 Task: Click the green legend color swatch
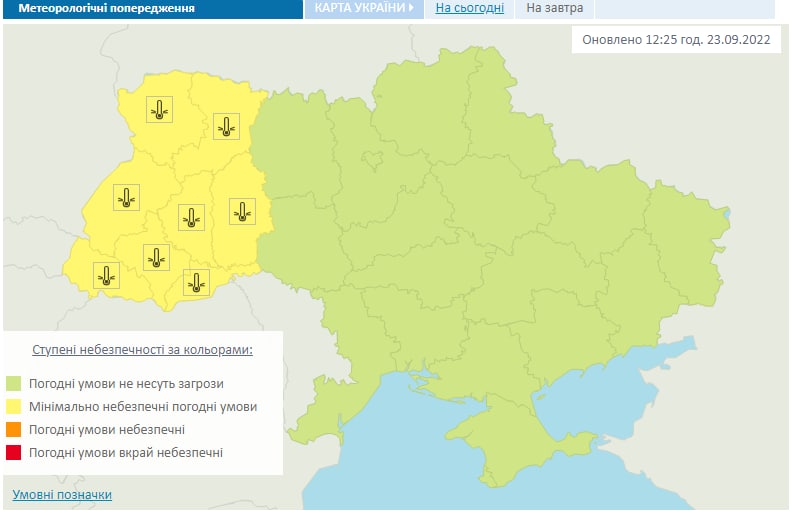pyautogui.click(x=14, y=384)
